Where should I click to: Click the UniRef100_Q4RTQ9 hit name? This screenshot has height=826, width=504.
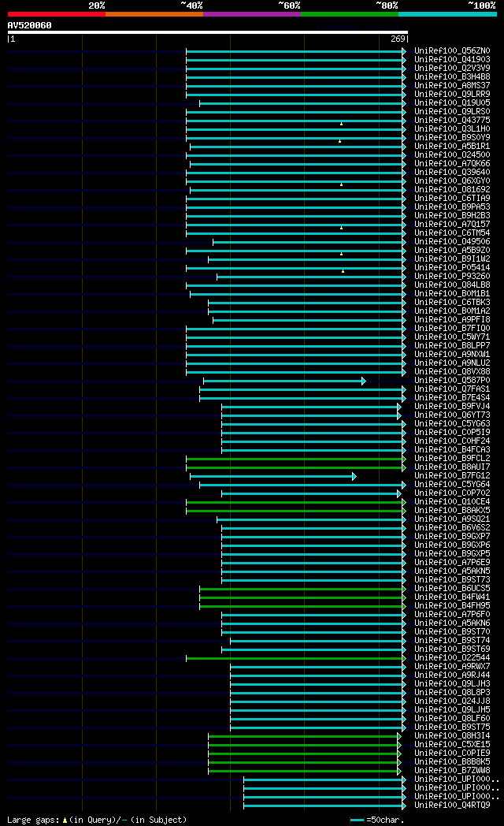[452, 805]
